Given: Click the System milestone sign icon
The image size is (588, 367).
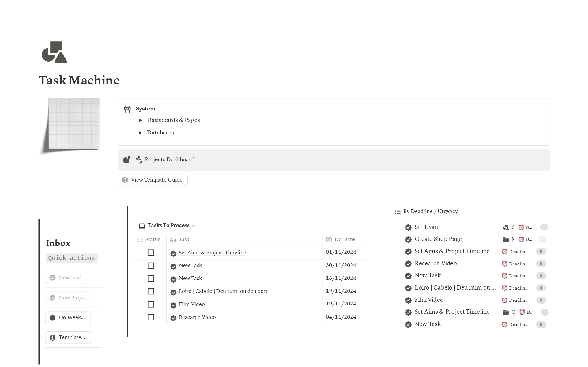Looking at the screenshot, I should pyautogui.click(x=127, y=109).
